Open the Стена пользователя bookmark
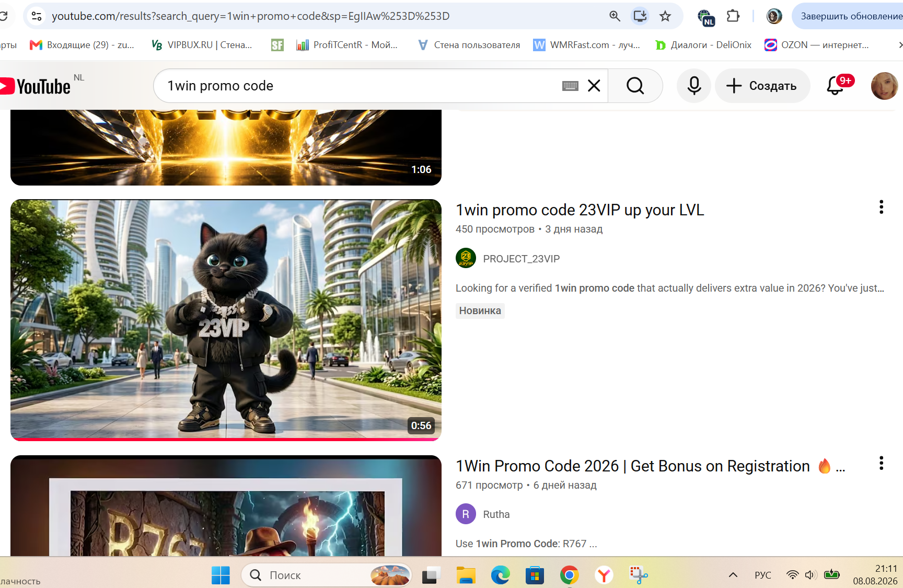 [x=469, y=45]
